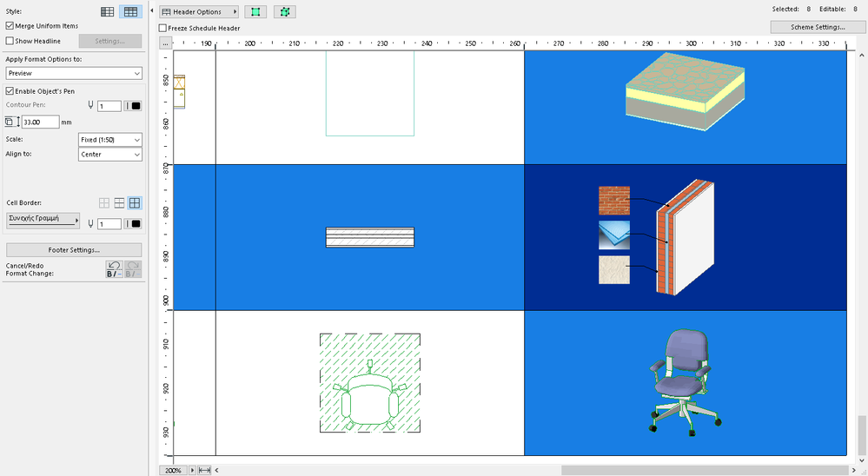Select the horizontal-lines cell border icon
Image resolution: width=868 pixels, height=476 pixels.
120,202
